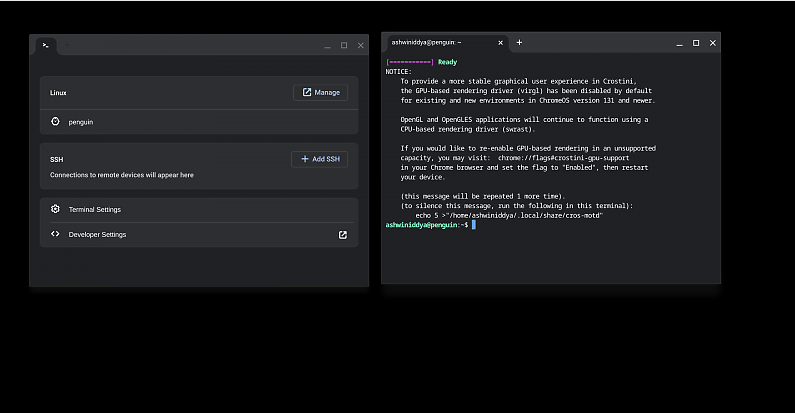795x413 pixels.
Task: Maximize the penguin terminal window
Action: [696, 43]
